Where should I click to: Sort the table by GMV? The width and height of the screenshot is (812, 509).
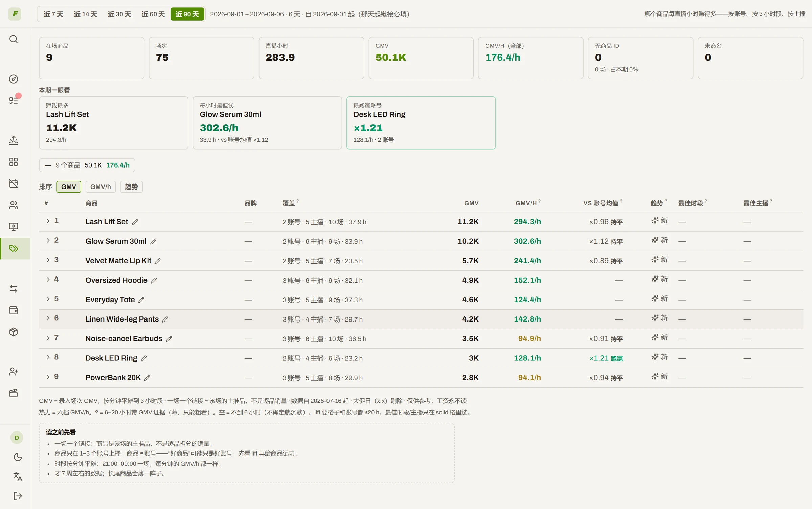pyautogui.click(x=69, y=187)
